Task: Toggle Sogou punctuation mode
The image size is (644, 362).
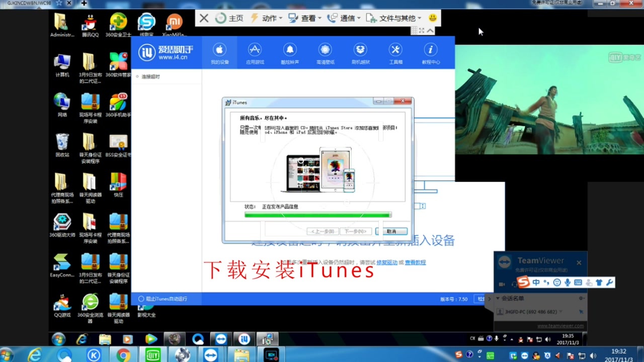Action: pyautogui.click(x=546, y=283)
